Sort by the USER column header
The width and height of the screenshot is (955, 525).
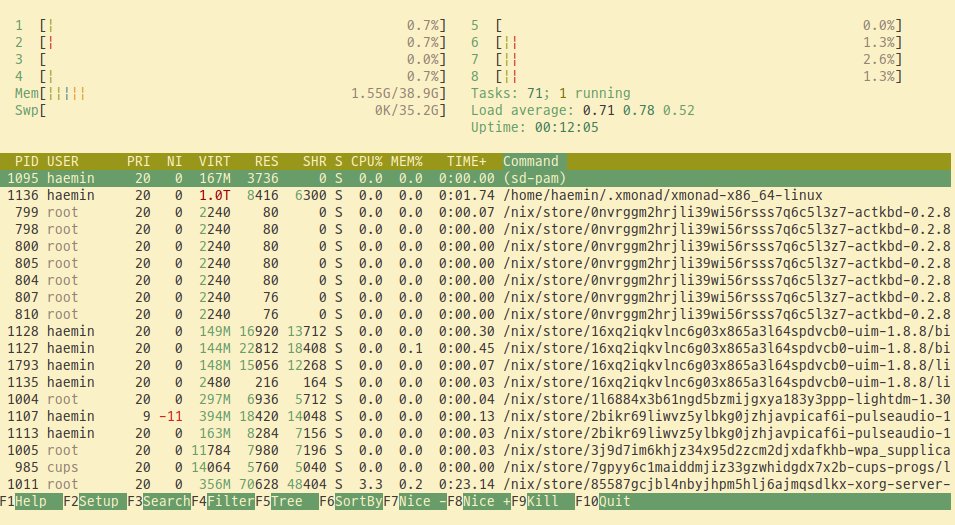[x=63, y=161]
